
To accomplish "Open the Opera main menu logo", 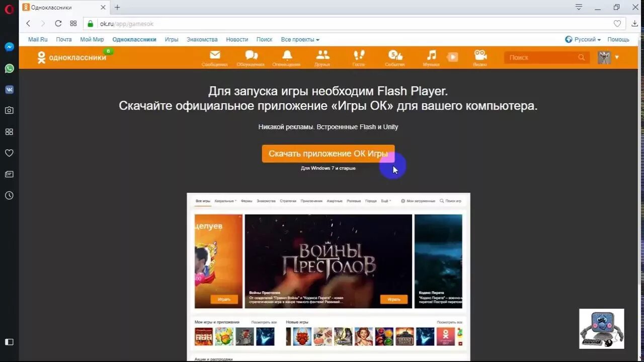I will 9,9.
